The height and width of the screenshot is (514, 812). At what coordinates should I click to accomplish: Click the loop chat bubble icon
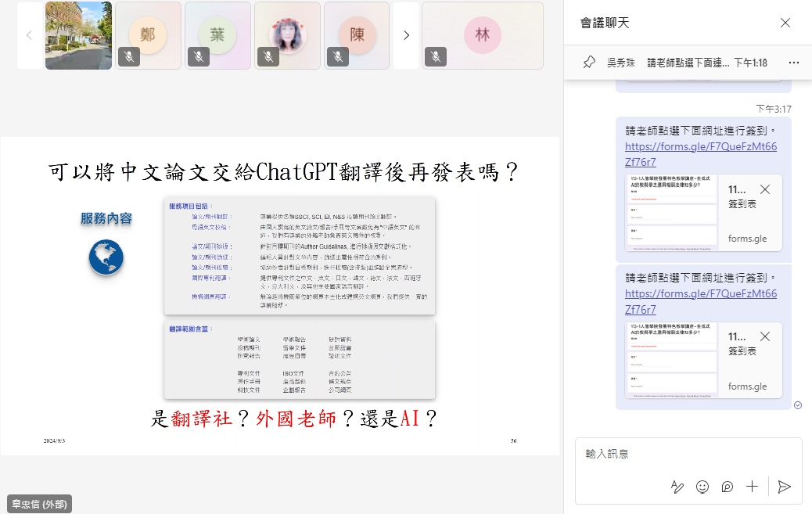(727, 487)
